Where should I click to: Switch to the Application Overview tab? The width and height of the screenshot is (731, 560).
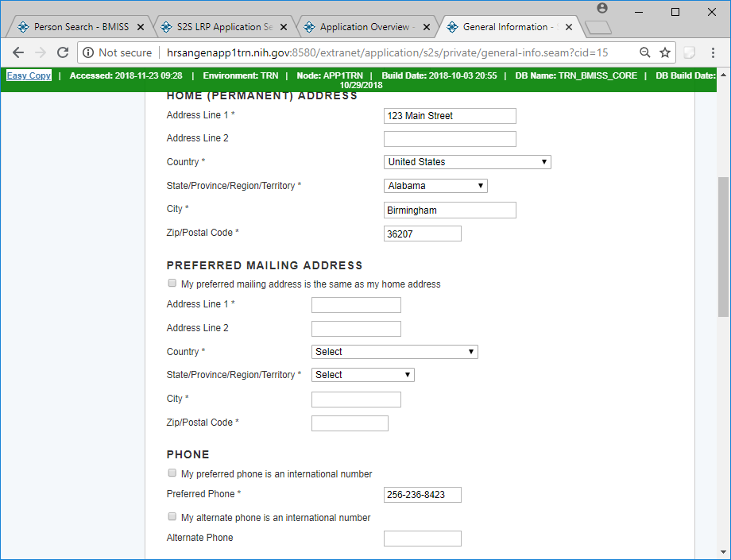(x=365, y=27)
